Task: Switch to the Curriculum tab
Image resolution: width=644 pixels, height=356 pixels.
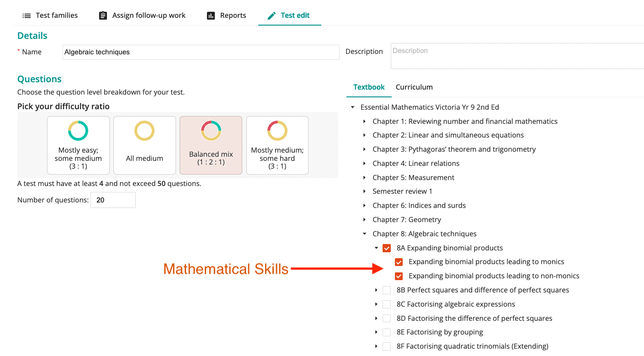Action: [414, 87]
